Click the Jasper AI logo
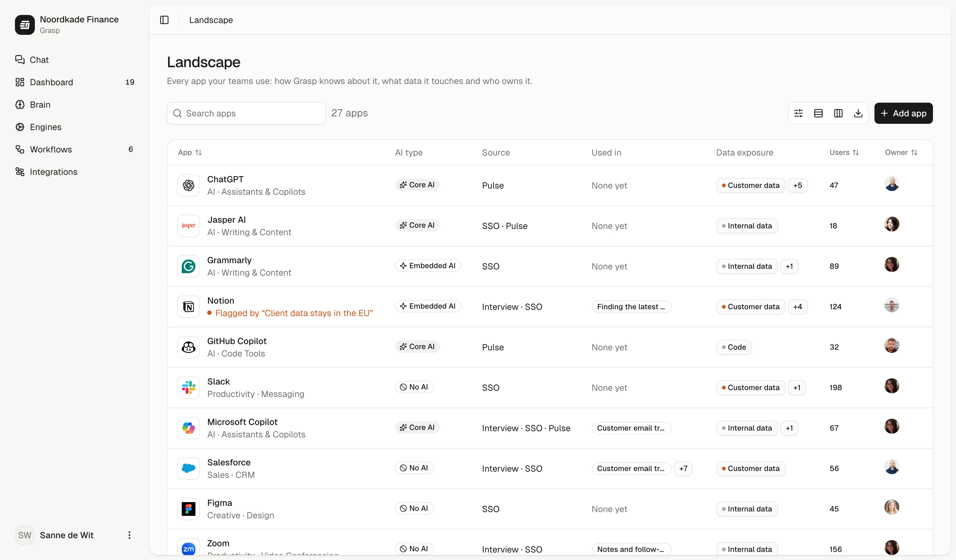This screenshot has height=560, width=956. click(x=189, y=226)
